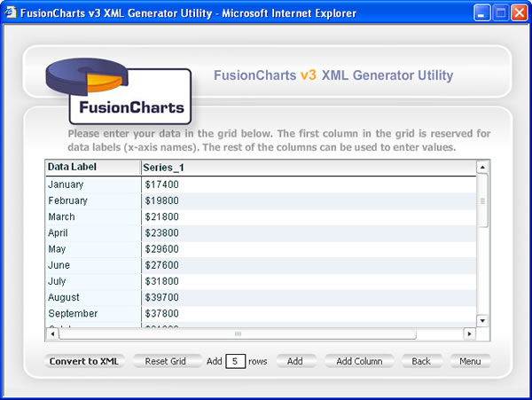Click the Internet Explorer title bar icon
This screenshot has width=532, height=400.
click(x=12, y=13)
